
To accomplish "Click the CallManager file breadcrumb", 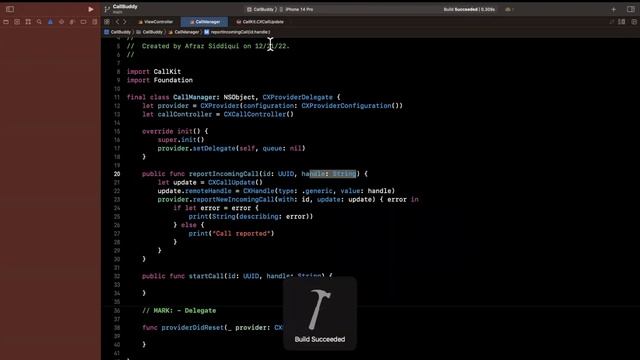I will [184, 32].
